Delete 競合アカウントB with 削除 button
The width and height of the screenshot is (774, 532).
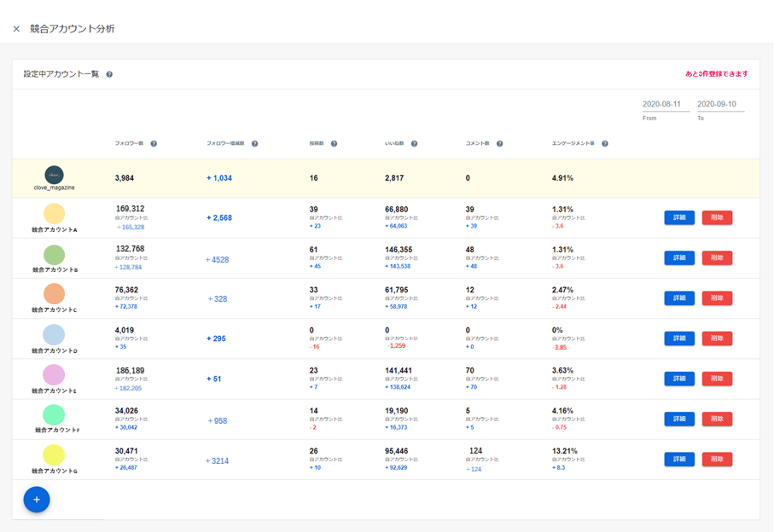click(x=717, y=258)
